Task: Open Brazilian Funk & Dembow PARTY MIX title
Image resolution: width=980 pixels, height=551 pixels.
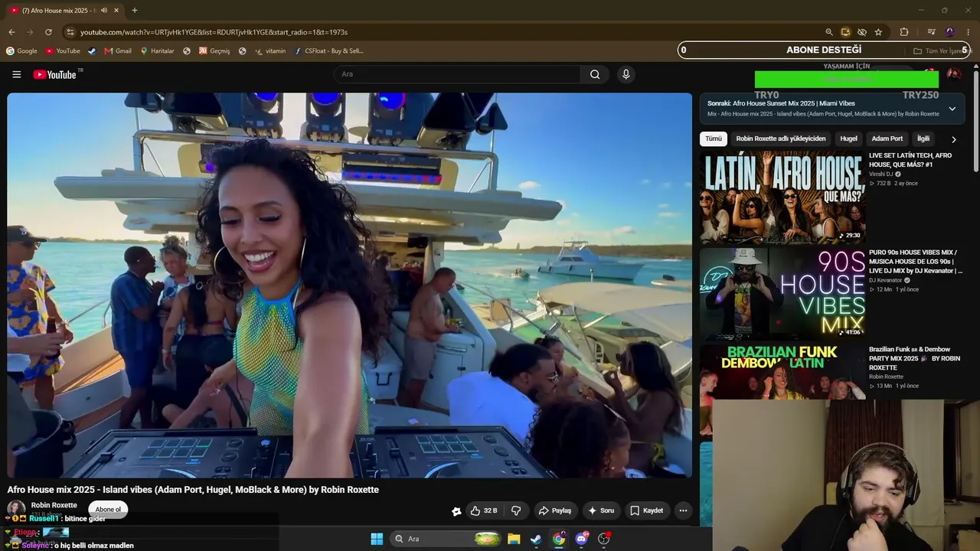Action: click(915, 359)
